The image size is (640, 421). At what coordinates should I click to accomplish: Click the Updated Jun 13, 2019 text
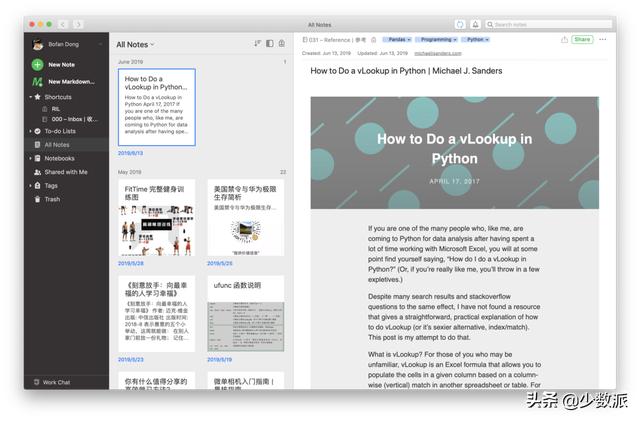[x=382, y=53]
